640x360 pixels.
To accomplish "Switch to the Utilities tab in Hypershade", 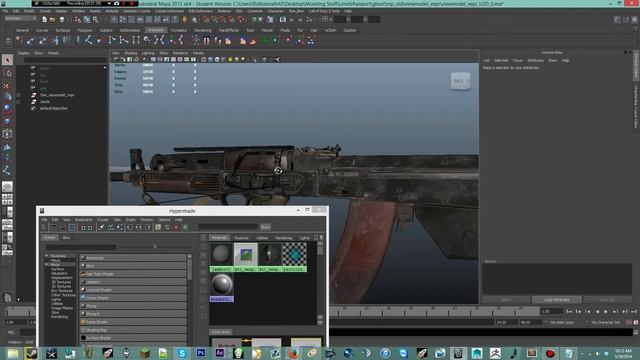I will (262, 238).
